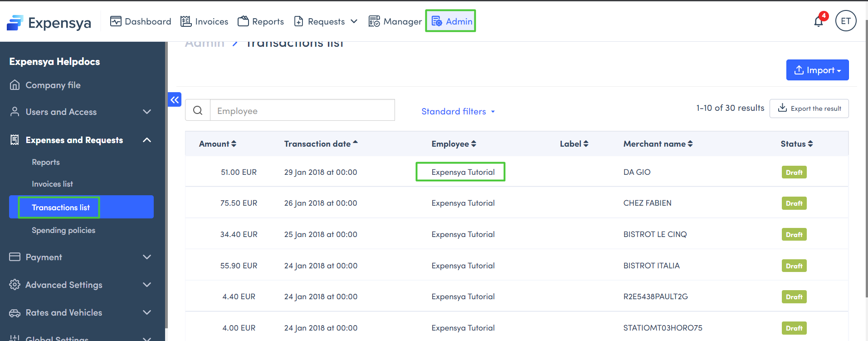This screenshot has height=341, width=868.
Task: Collapse sidebar with double-chevron icon
Action: click(175, 100)
